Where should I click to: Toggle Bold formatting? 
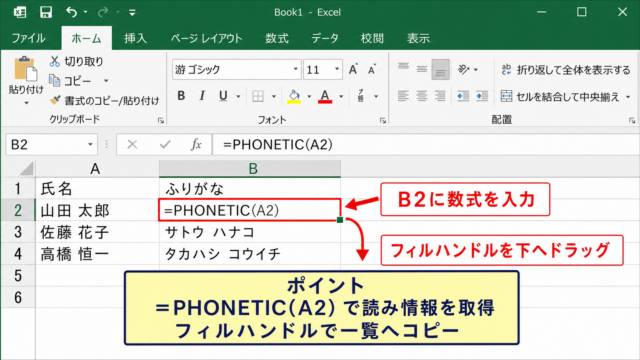click(x=181, y=96)
